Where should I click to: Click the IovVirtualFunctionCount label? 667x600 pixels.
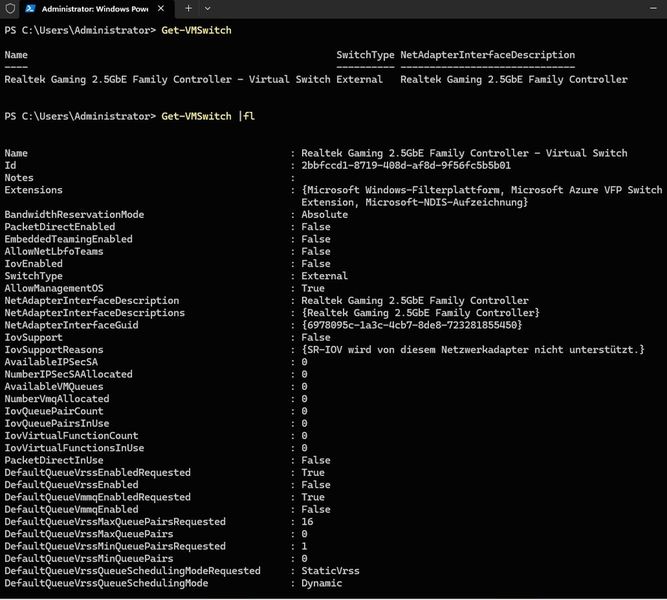(71, 436)
